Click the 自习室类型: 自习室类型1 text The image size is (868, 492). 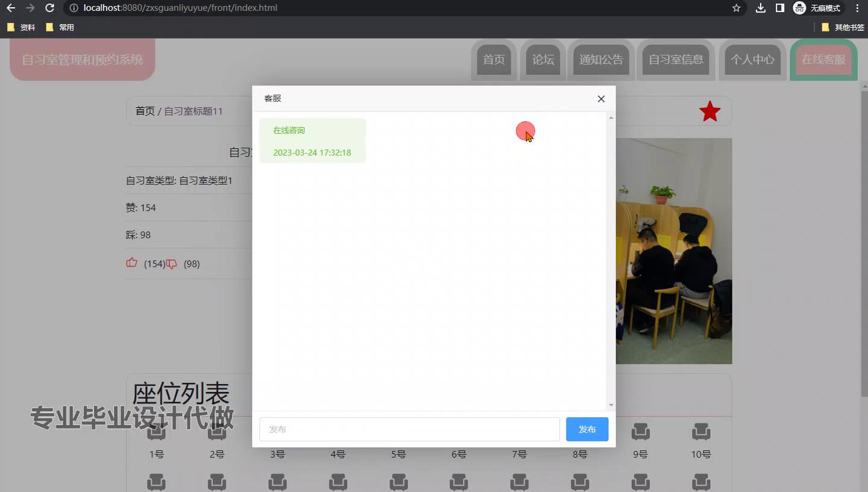pos(179,180)
